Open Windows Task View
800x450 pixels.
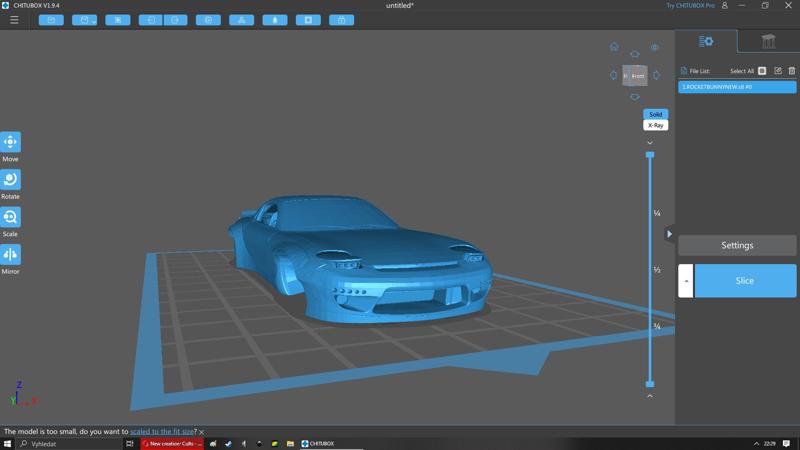pos(130,444)
